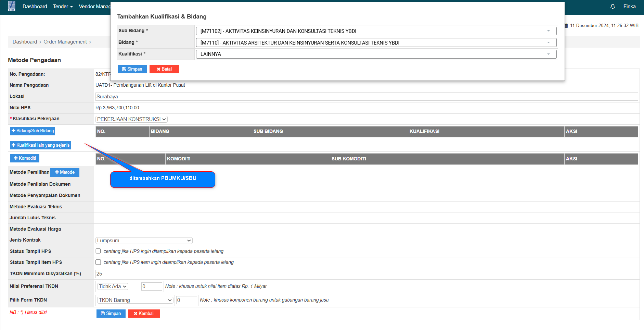The image size is (644, 330).
Task: Add a Metode Pemilihan via plus Metode
Action: (65, 172)
